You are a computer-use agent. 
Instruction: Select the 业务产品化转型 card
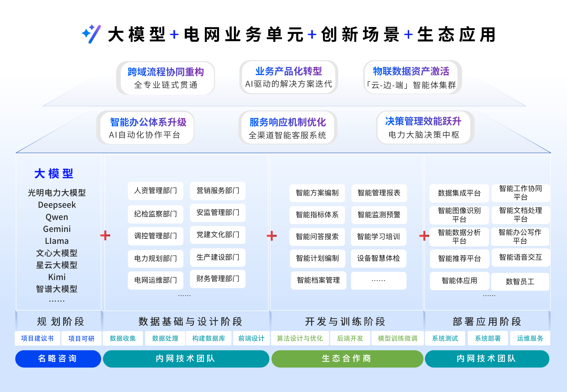(289, 77)
